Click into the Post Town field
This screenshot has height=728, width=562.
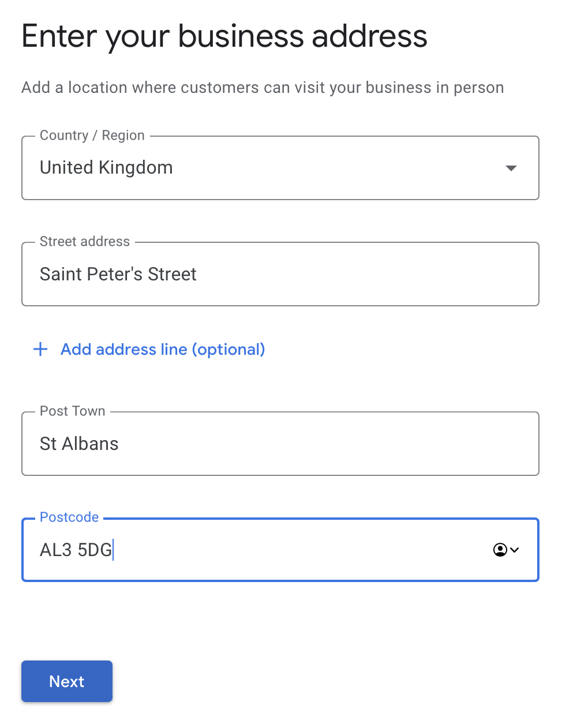click(x=280, y=444)
